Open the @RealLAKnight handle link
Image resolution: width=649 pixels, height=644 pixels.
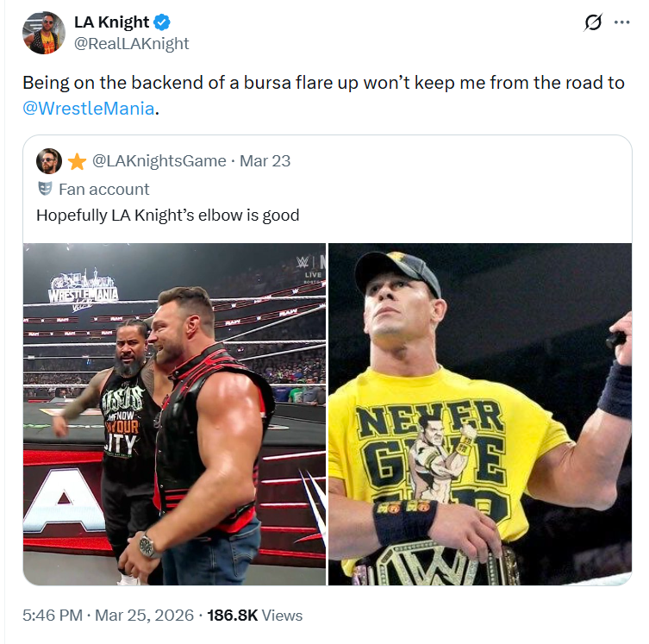pos(131,43)
